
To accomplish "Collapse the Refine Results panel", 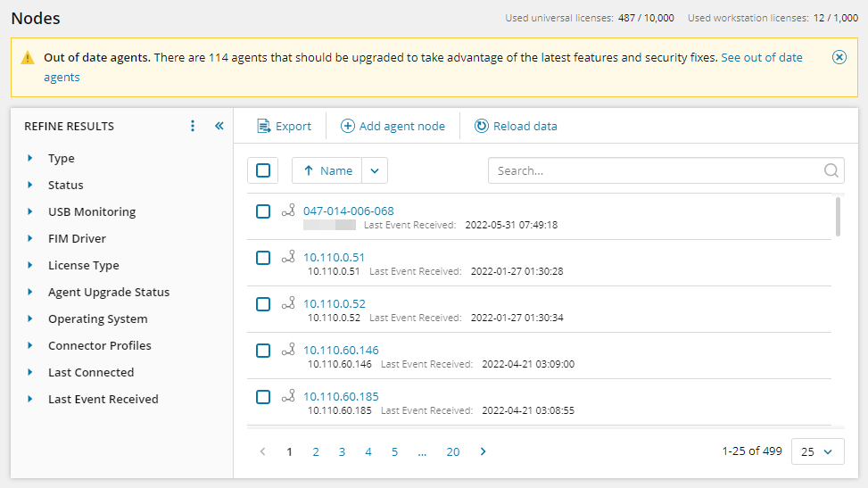I will 219,126.
